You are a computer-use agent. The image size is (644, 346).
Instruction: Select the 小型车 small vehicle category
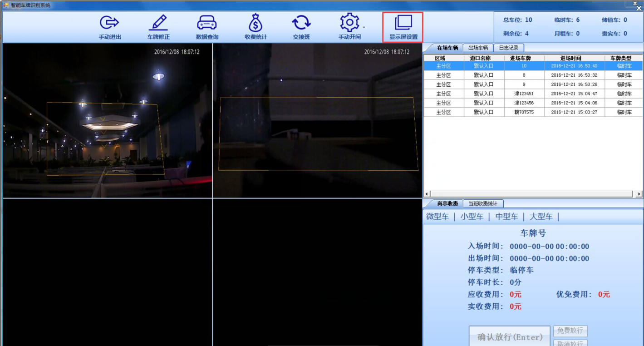tap(472, 217)
